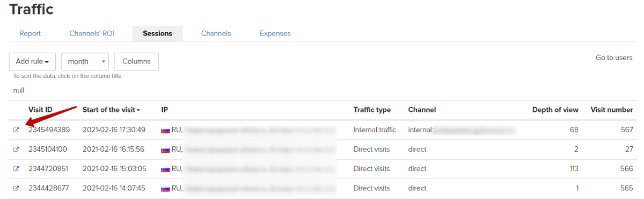Click the Columns button
The height and width of the screenshot is (199, 644).
tap(136, 61)
